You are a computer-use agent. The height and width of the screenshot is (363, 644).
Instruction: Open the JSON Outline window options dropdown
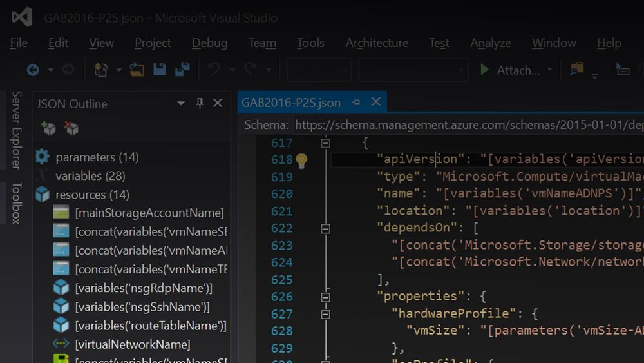click(x=181, y=103)
